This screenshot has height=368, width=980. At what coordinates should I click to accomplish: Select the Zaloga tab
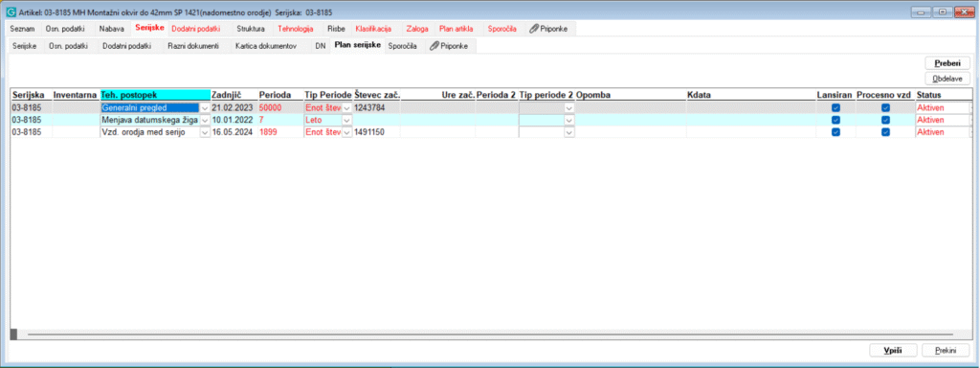(x=417, y=29)
